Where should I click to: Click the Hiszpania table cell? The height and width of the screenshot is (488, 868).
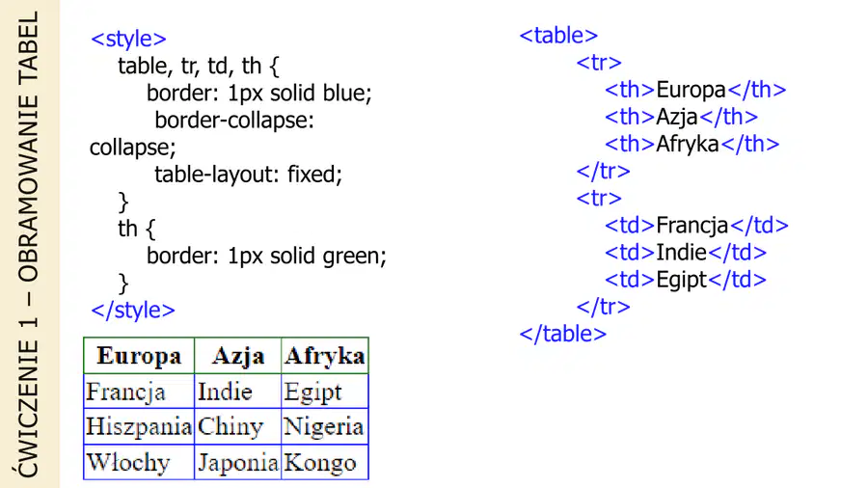click(139, 426)
